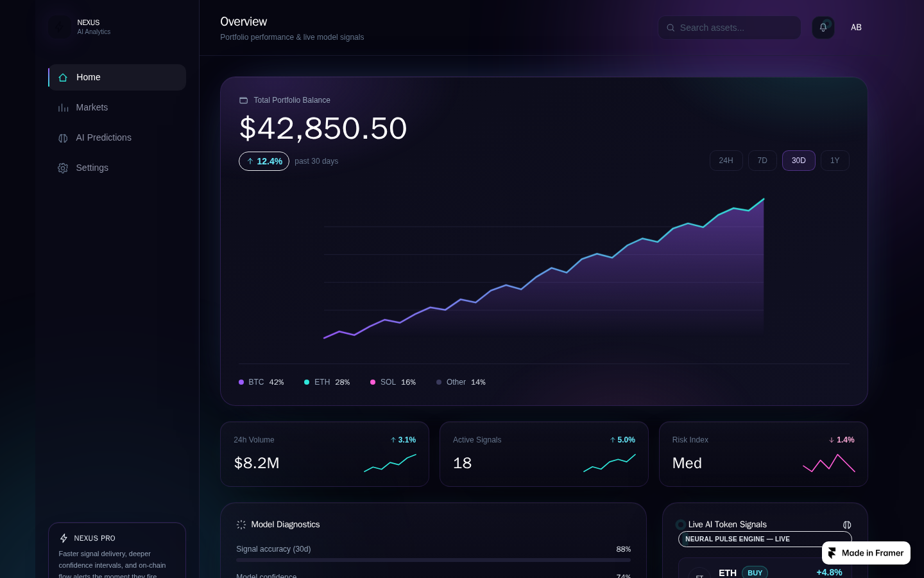The height and width of the screenshot is (578, 924).
Task: Click the '18' active signals value
Action: tap(462, 463)
